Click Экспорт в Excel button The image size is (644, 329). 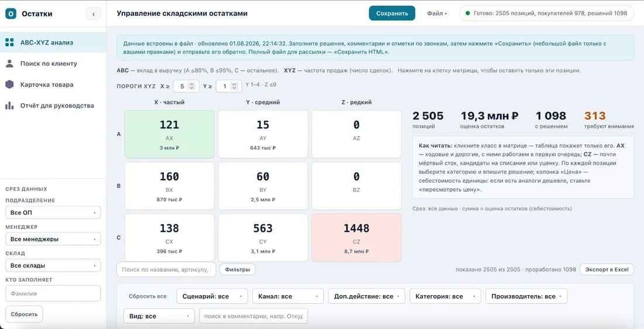pyautogui.click(x=607, y=269)
